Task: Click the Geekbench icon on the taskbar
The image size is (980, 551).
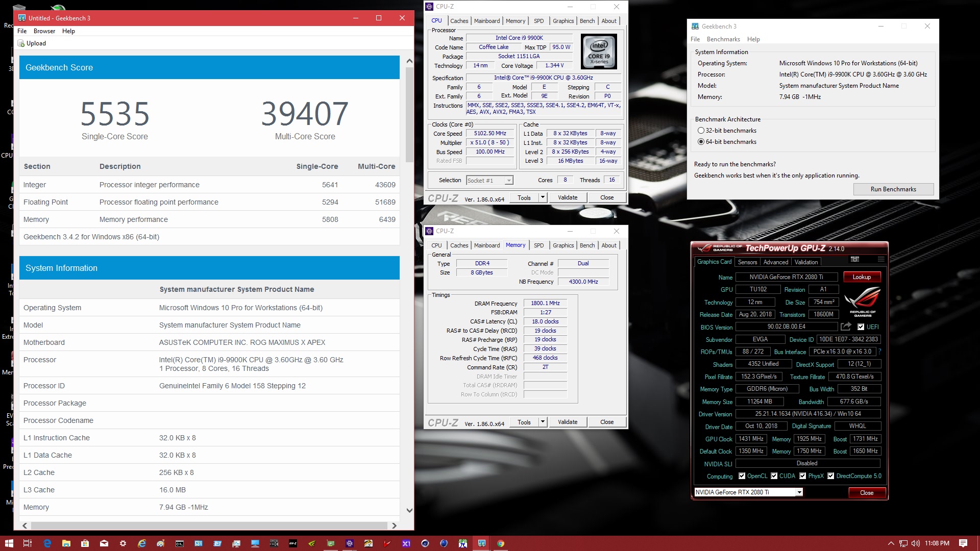Action: pyautogui.click(x=481, y=543)
